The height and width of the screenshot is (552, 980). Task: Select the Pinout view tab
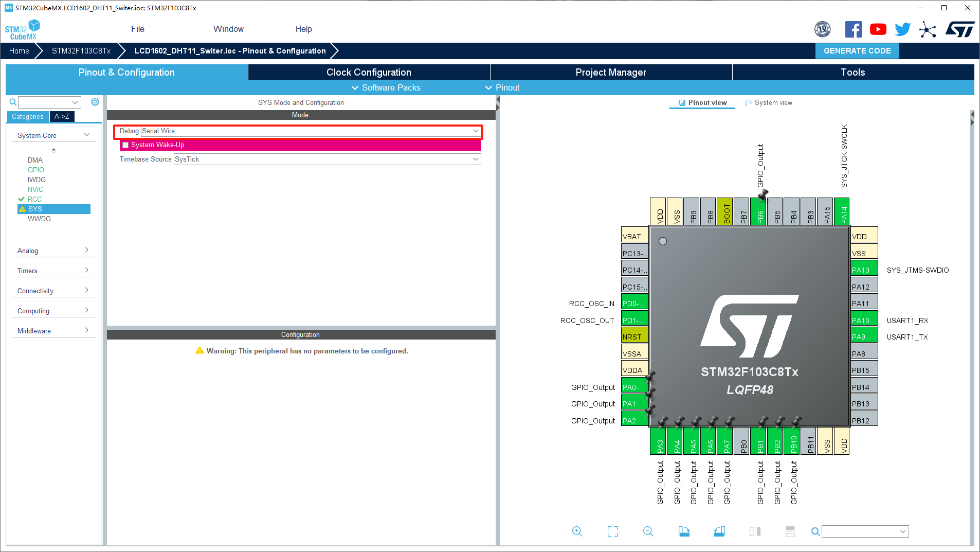702,103
